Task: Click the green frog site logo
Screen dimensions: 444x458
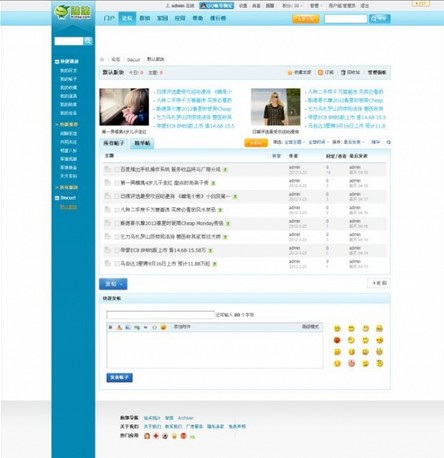Action: (x=73, y=12)
